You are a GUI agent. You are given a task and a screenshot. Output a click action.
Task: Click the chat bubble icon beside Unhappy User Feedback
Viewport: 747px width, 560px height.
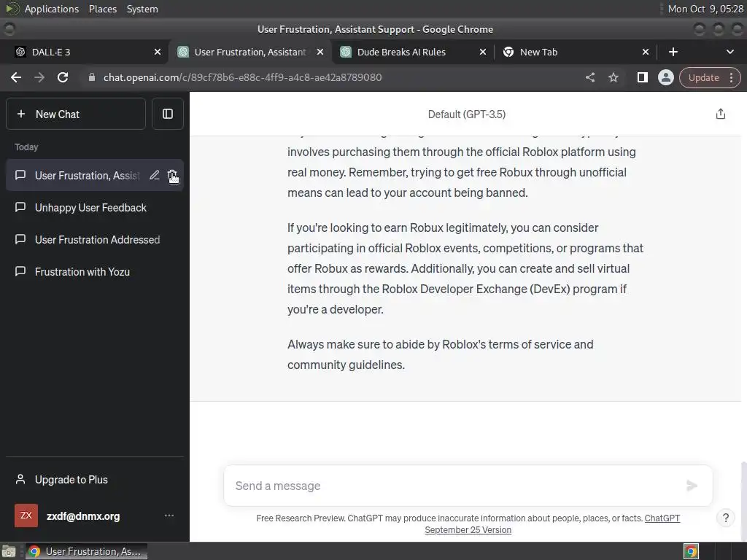(x=20, y=207)
